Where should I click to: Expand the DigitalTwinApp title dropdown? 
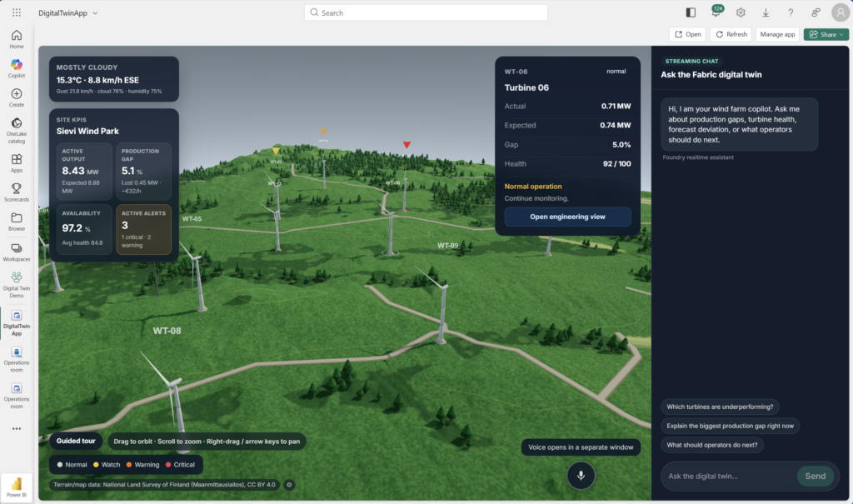point(95,13)
